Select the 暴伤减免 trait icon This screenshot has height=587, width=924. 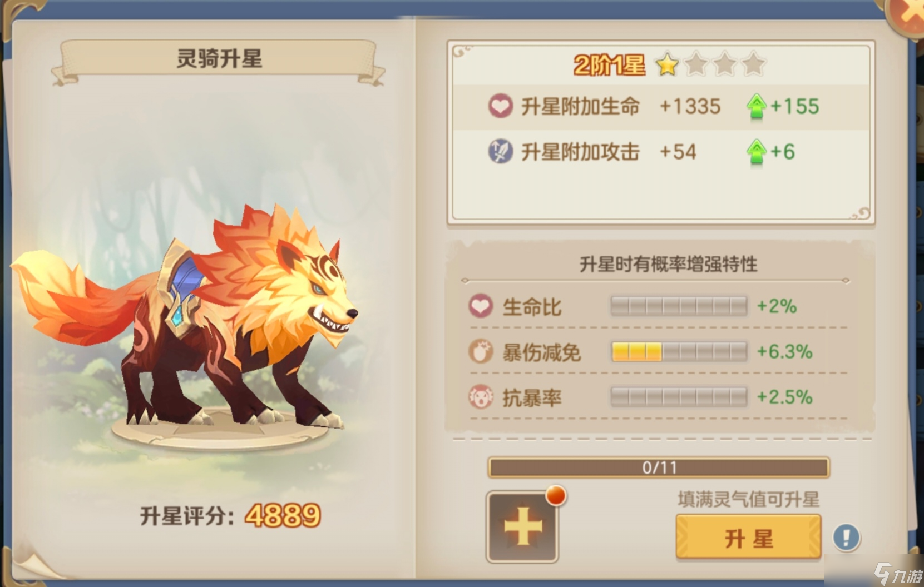481,351
